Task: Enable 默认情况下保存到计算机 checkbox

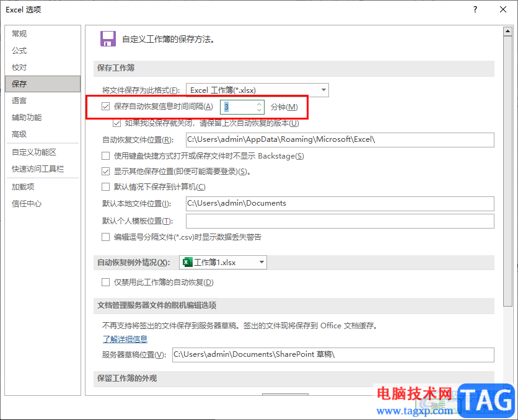Action: point(106,187)
